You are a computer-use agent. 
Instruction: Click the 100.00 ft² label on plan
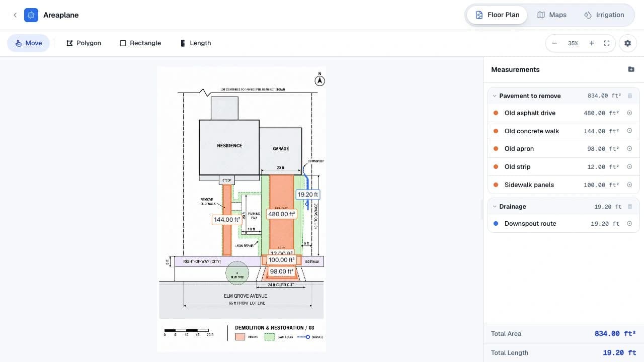(281, 260)
